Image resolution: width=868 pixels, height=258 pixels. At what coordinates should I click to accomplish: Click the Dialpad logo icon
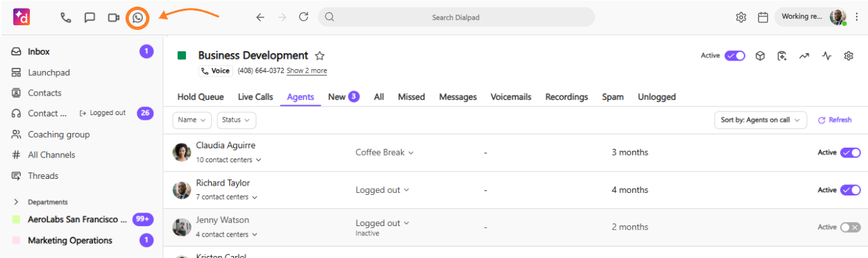(x=22, y=17)
